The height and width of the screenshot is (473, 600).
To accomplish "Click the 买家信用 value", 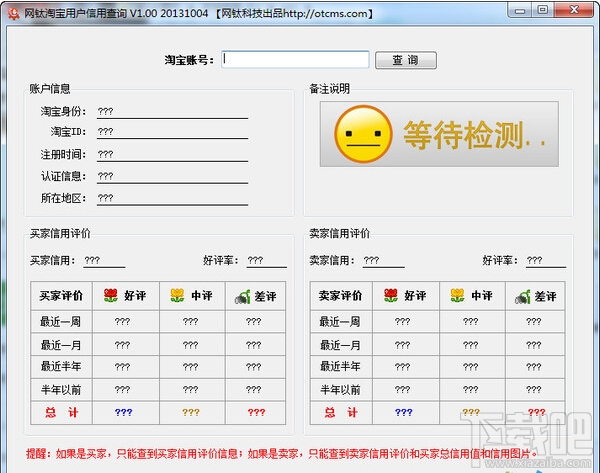I will [x=104, y=261].
